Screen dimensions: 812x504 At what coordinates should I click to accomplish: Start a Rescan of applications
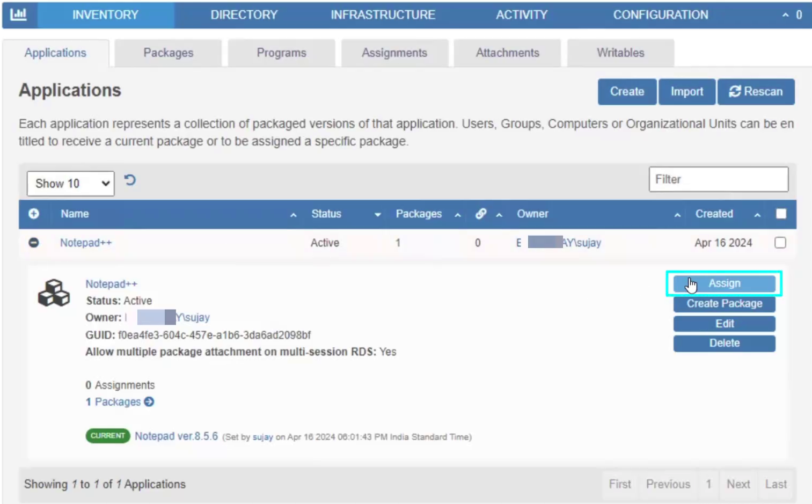pyautogui.click(x=756, y=91)
